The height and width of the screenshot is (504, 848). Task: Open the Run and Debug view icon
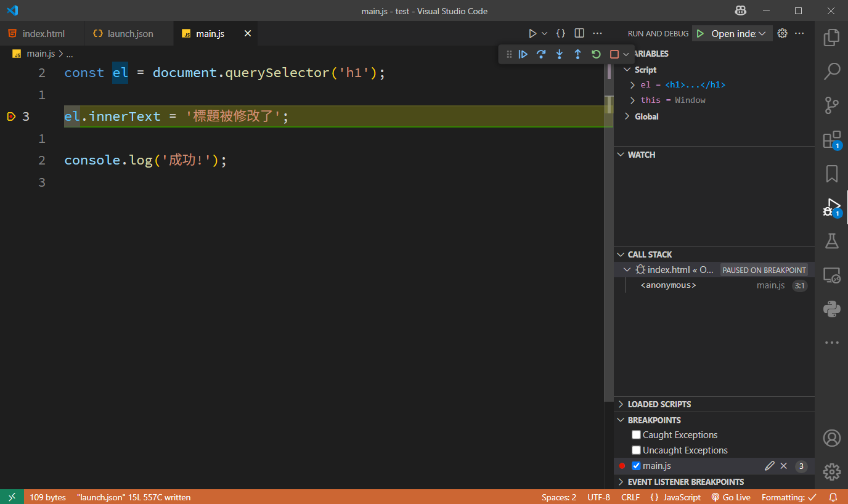pos(832,207)
